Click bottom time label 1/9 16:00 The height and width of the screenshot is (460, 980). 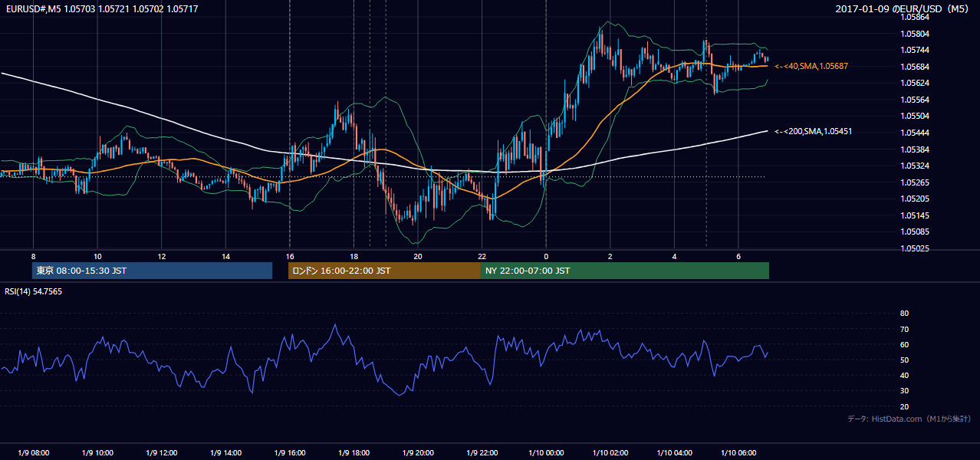pos(289,452)
